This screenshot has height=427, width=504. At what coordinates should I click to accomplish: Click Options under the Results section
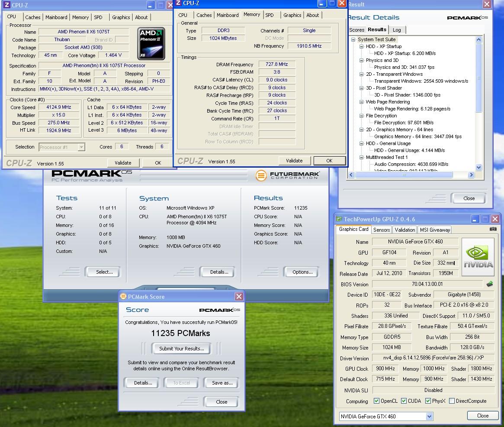[302, 272]
